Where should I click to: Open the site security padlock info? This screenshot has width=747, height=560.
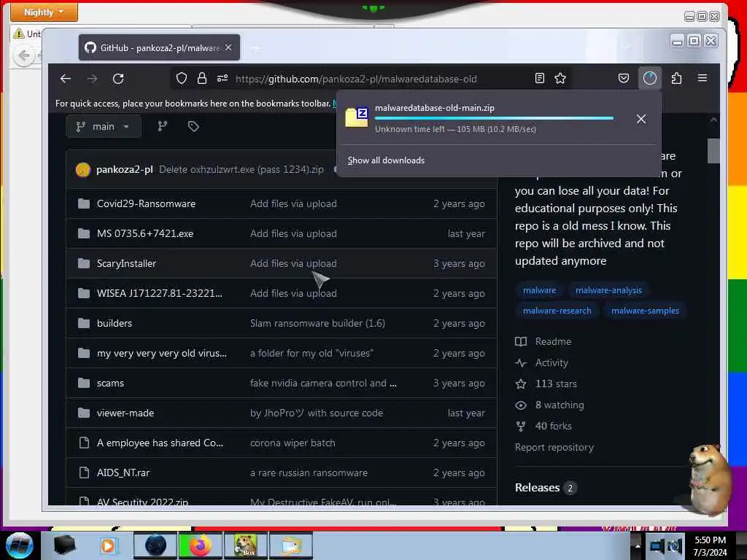coord(202,78)
